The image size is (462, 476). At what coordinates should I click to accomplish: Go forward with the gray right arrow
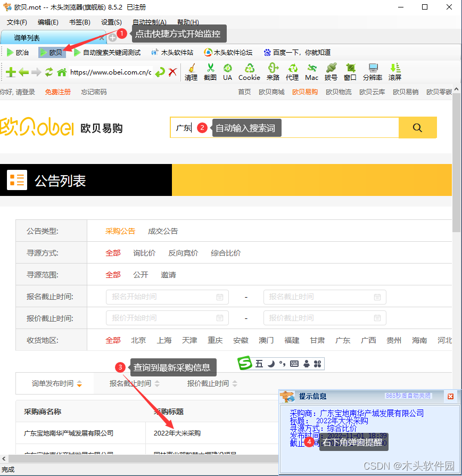click(36, 72)
